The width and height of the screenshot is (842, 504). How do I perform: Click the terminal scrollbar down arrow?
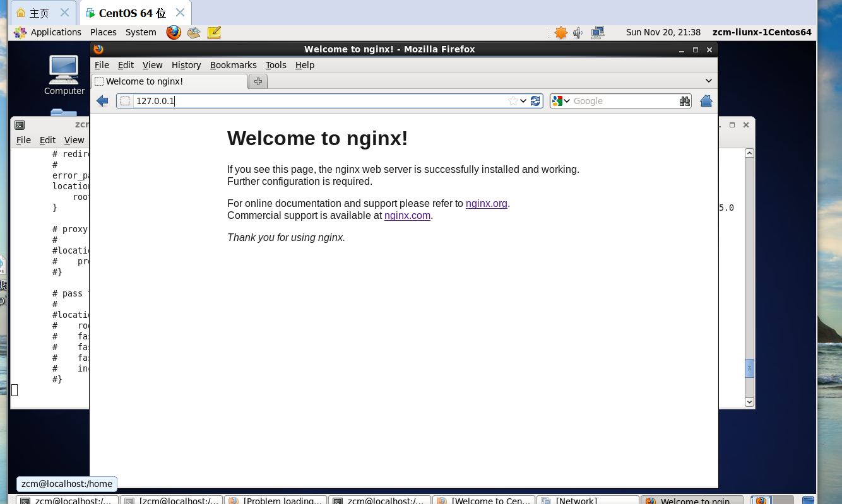749,402
